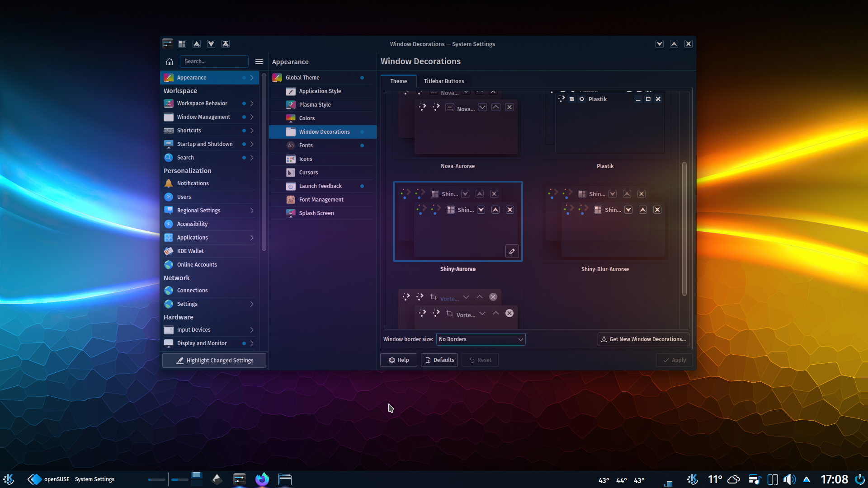
Task: Expand Applications chevron
Action: [252, 238]
